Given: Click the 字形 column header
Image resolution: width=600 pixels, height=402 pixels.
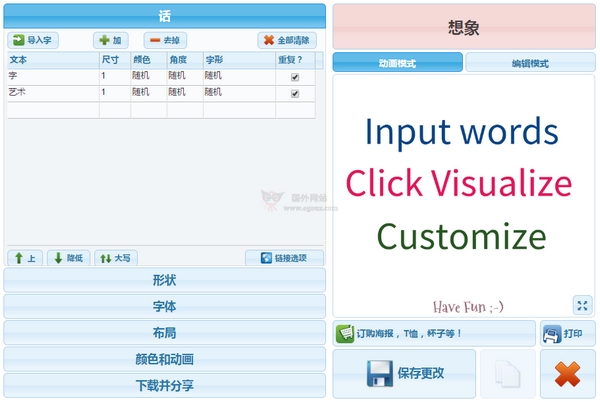Looking at the screenshot, I should (x=240, y=60).
